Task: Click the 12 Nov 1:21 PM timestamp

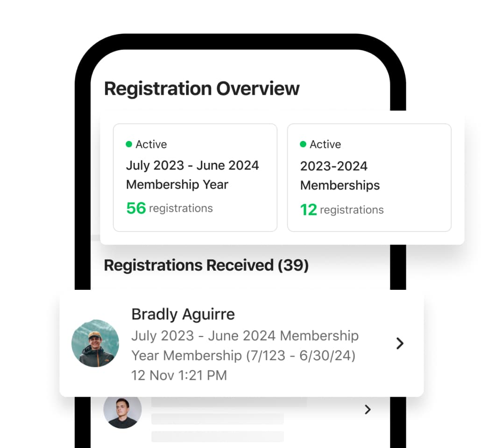Action: click(179, 375)
